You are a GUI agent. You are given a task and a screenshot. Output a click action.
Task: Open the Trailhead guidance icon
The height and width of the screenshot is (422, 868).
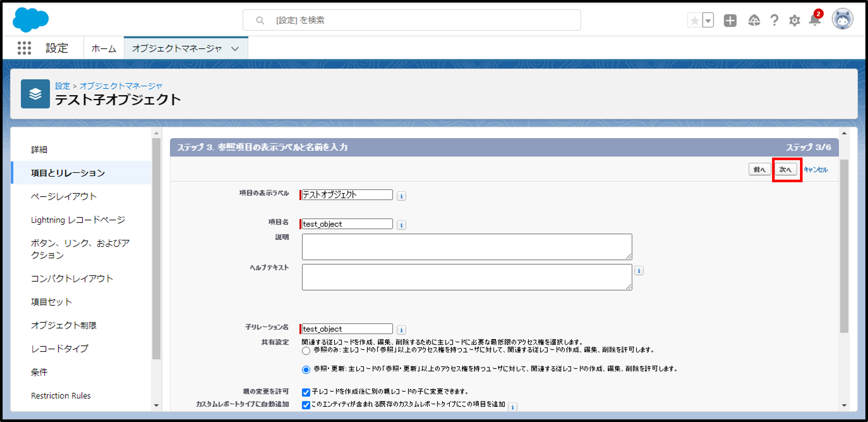click(x=754, y=21)
